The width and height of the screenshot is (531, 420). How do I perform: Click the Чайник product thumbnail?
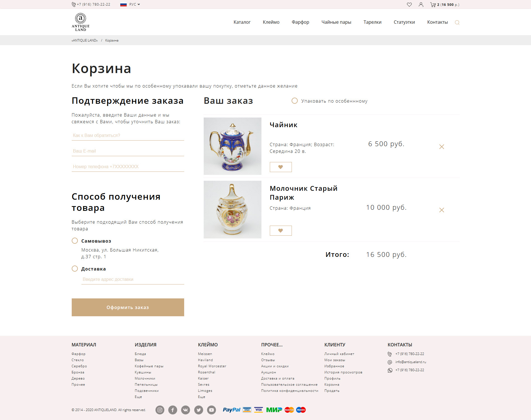(x=232, y=146)
